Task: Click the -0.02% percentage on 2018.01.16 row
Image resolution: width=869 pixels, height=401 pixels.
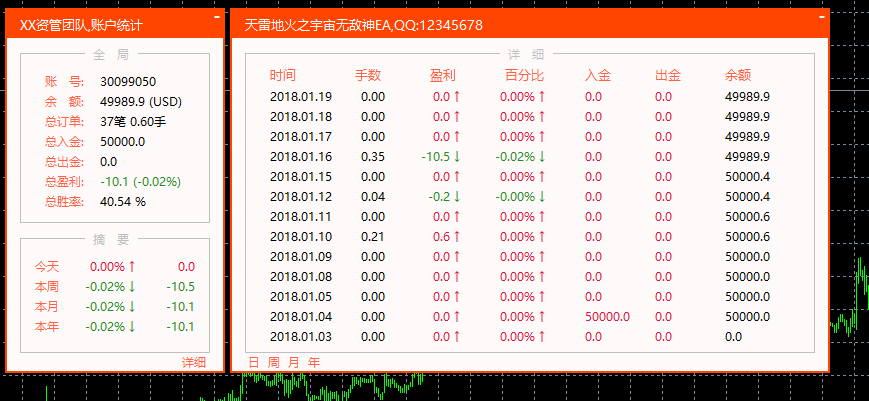Action: point(515,157)
